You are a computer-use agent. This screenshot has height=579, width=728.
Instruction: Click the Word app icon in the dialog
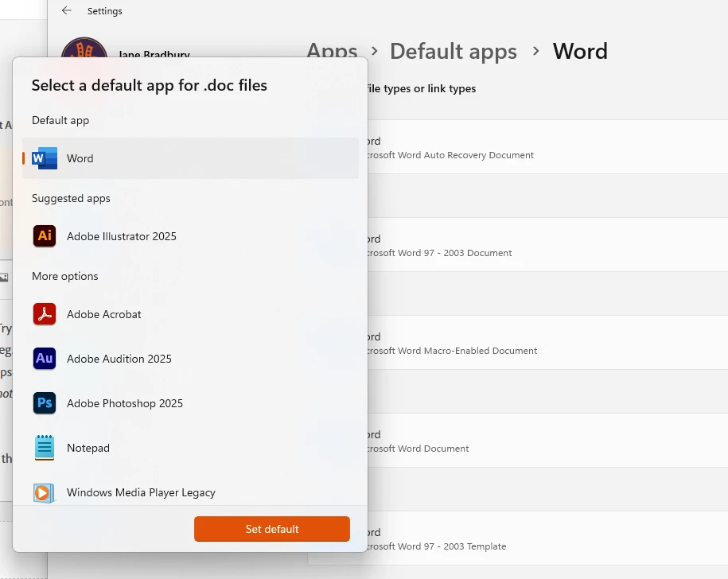[45, 158]
